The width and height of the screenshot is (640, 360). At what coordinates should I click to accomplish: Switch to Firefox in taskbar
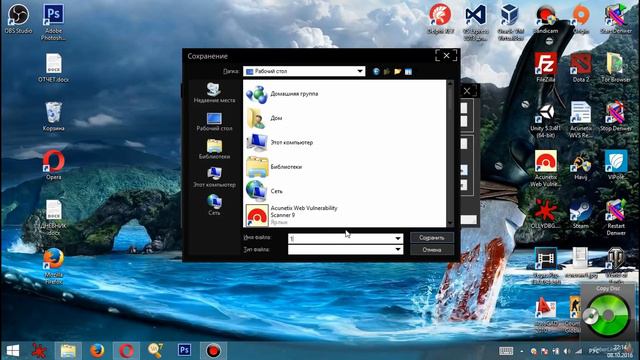[97, 351]
